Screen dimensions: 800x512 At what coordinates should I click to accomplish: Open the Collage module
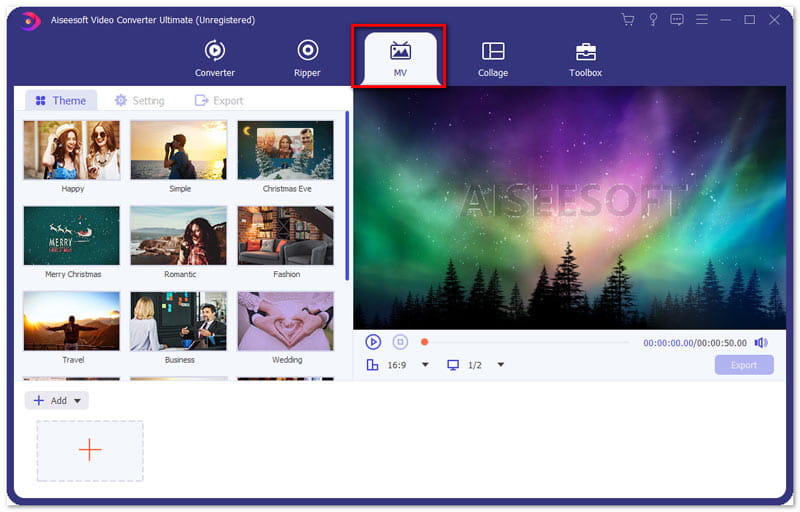493,59
